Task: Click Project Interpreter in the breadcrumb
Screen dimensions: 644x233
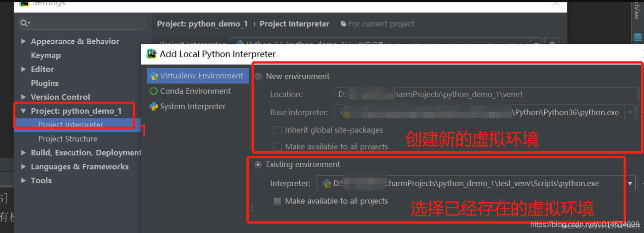Action: coord(294,24)
